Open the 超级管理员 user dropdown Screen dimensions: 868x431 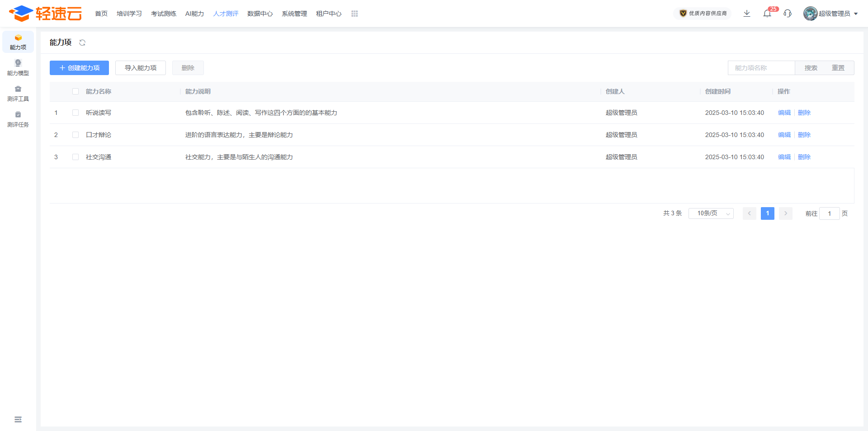pos(831,14)
